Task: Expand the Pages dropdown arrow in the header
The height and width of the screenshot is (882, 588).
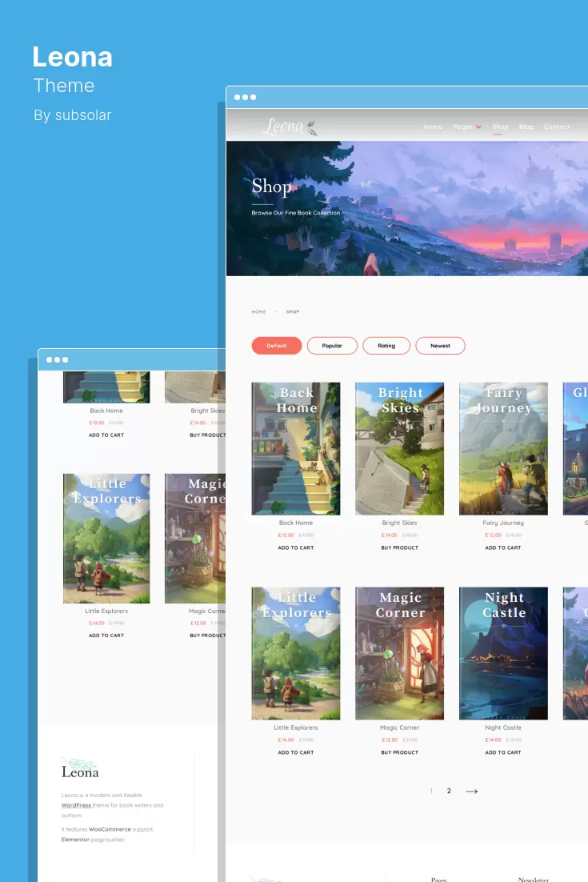Action: [478, 127]
